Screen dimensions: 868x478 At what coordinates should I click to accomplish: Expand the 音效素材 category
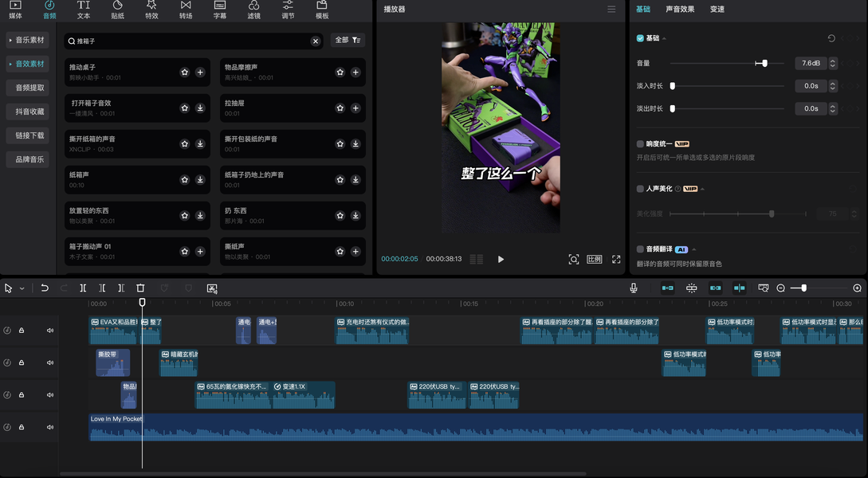click(x=26, y=64)
